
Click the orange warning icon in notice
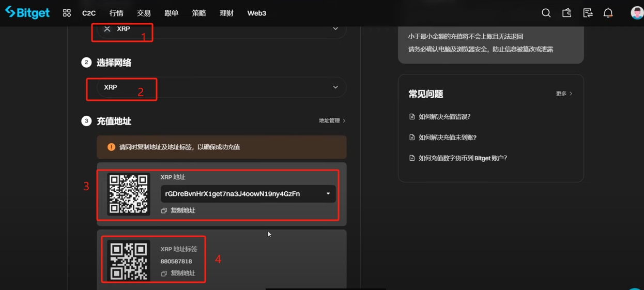(111, 147)
